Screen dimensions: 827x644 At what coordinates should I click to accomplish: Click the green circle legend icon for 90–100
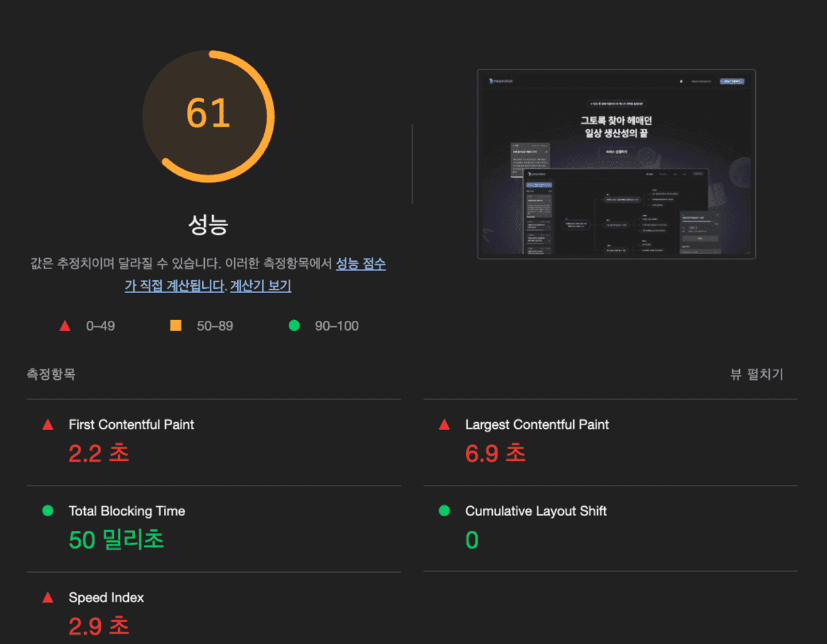click(294, 326)
